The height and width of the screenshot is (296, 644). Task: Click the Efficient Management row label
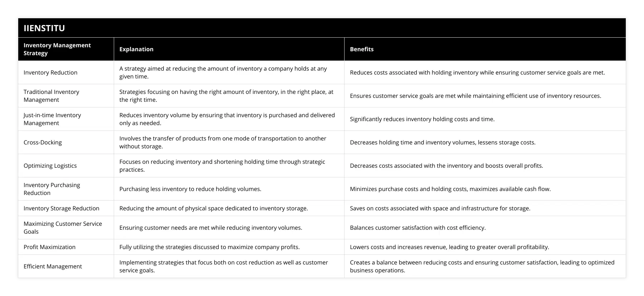pos(53,266)
